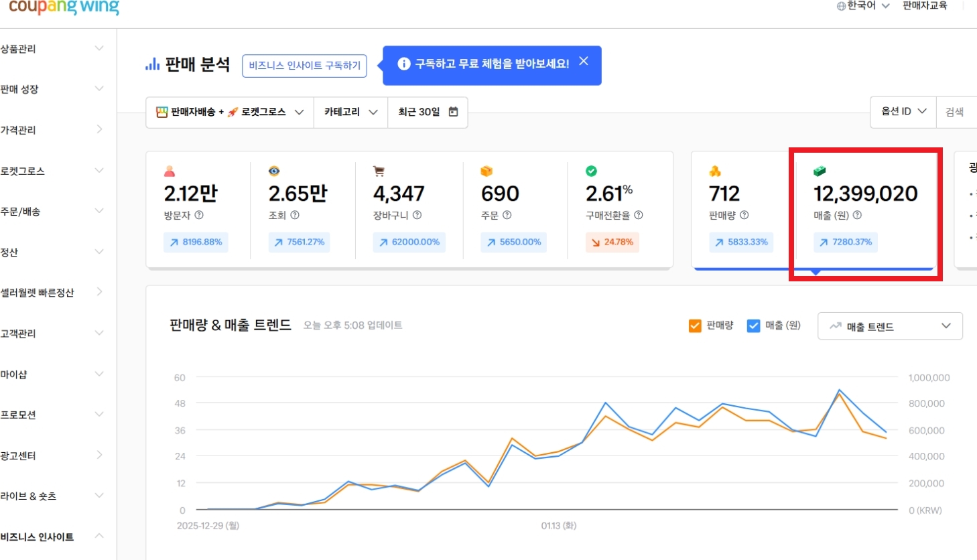Image resolution: width=977 pixels, height=560 pixels.
Task: Uncheck the orange 판매량 checkbox
Action: pos(695,326)
